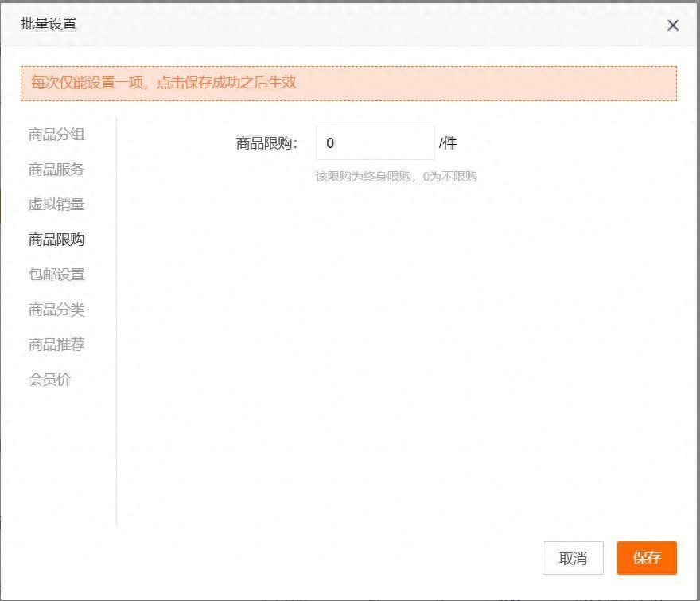Click the 商品限购: field label
The height and width of the screenshot is (601, 700).
point(266,144)
